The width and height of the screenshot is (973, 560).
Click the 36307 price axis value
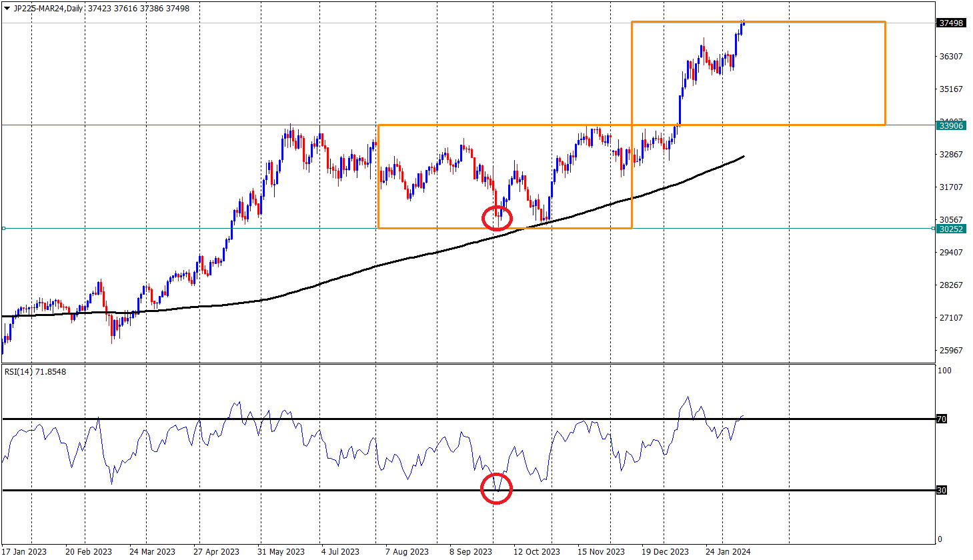point(950,56)
